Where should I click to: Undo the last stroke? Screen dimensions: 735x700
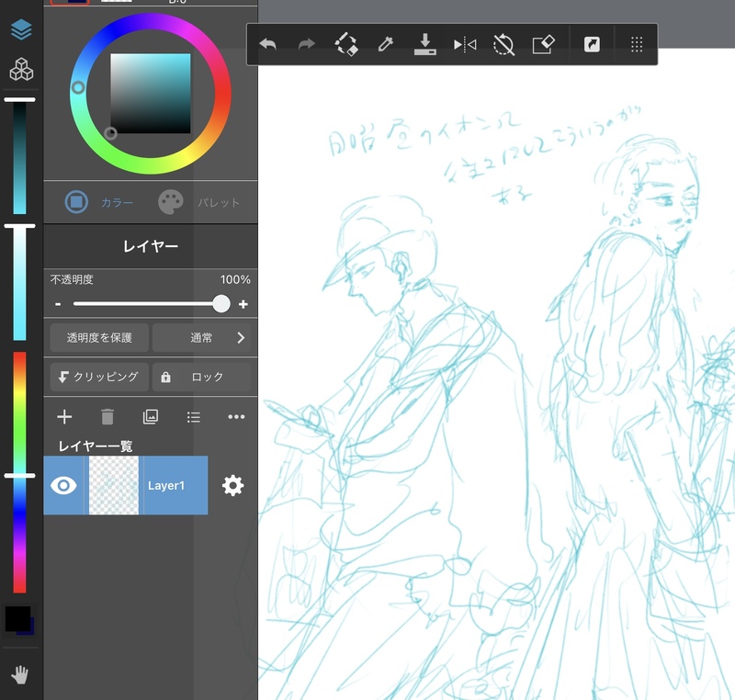[x=267, y=44]
